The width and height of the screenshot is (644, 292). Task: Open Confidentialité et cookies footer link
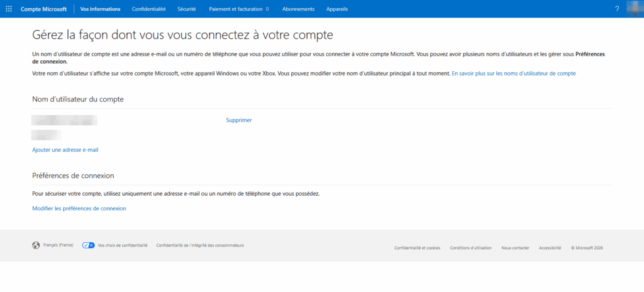point(418,248)
